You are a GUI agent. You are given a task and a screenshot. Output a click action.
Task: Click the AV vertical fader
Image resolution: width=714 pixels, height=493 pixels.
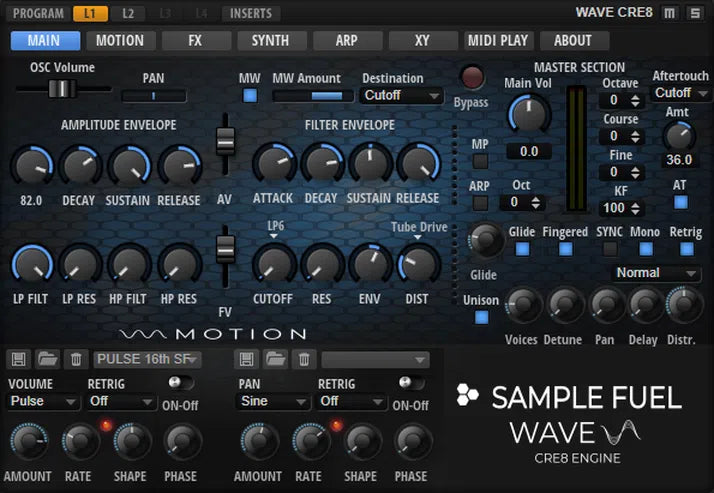[x=225, y=144]
